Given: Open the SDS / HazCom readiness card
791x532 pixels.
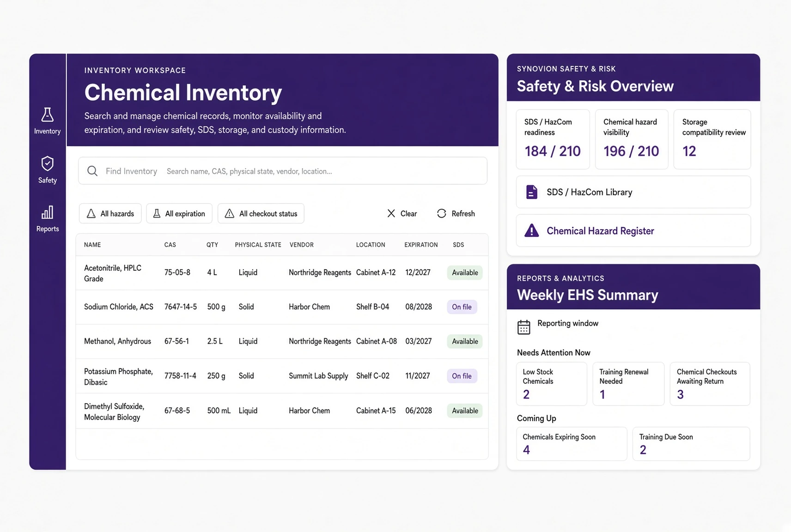Looking at the screenshot, I should pyautogui.click(x=553, y=139).
